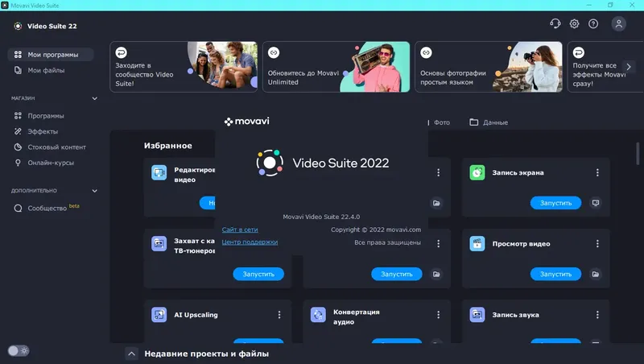
Task: Switch to the Данные tab
Action: [489, 122]
